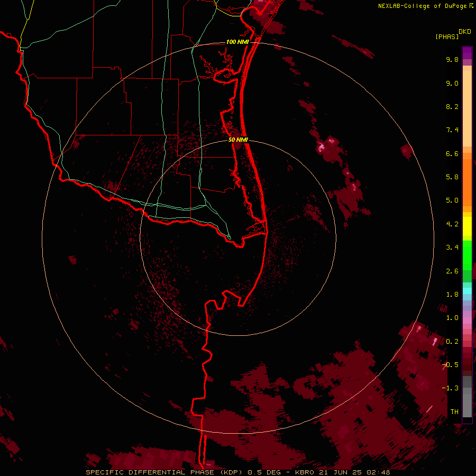This screenshot has height=476, width=476.
Task: Click the NEXLAB-College of DuPage header text
Action: tap(423, 6)
